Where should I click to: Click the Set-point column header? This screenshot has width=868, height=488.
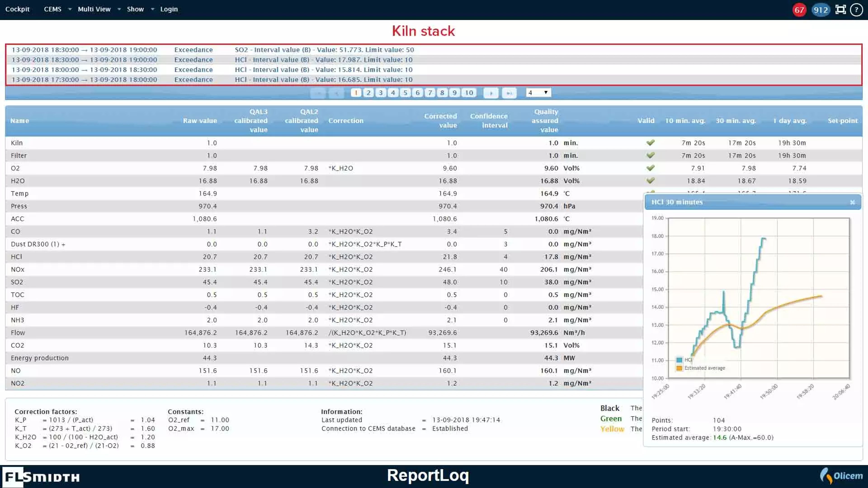click(x=843, y=121)
